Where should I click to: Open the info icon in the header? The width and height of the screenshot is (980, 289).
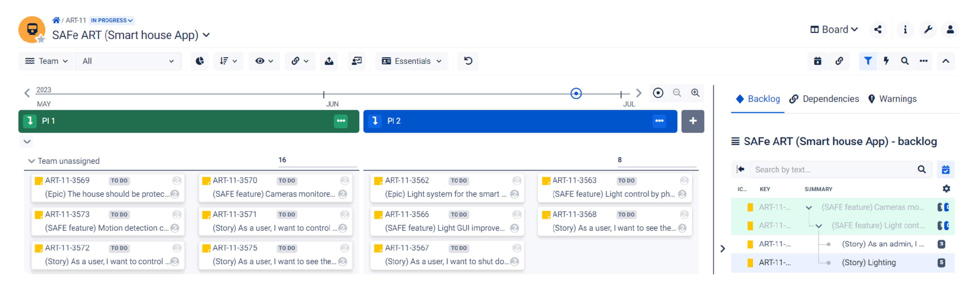pyautogui.click(x=905, y=30)
